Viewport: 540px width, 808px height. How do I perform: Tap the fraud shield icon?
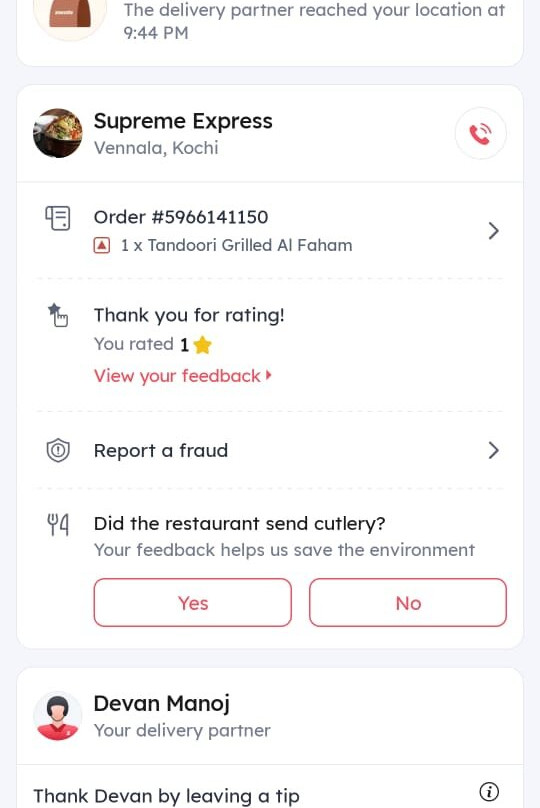pos(58,451)
